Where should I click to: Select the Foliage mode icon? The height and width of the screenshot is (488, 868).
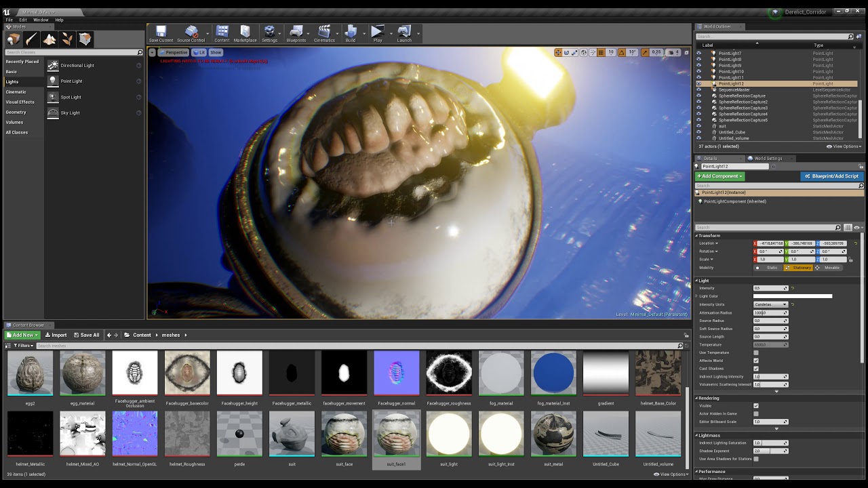[67, 39]
